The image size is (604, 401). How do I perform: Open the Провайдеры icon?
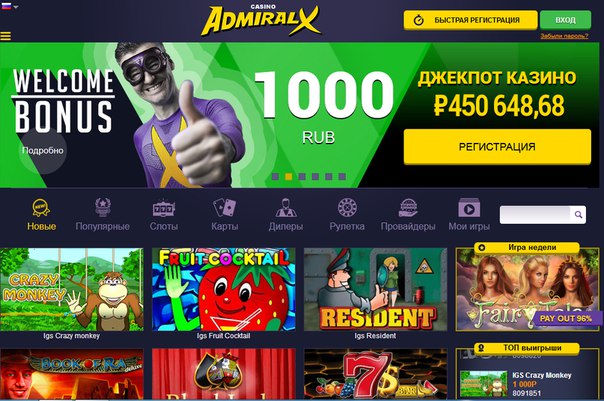click(408, 208)
